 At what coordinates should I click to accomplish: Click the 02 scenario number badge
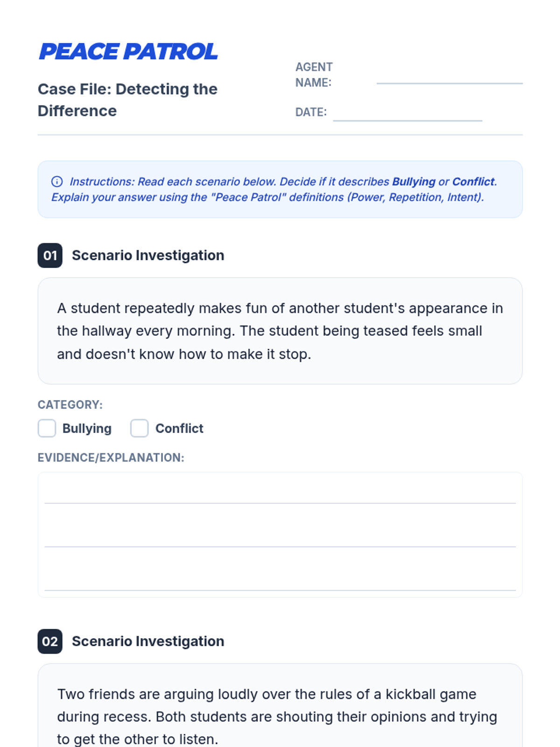tap(50, 641)
